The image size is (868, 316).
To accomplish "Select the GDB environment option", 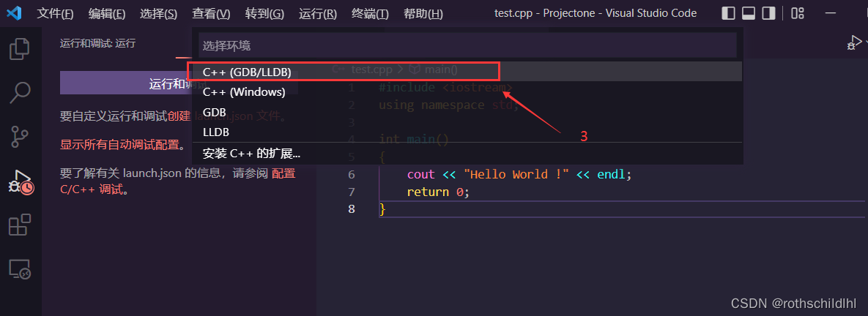I will tap(467, 112).
